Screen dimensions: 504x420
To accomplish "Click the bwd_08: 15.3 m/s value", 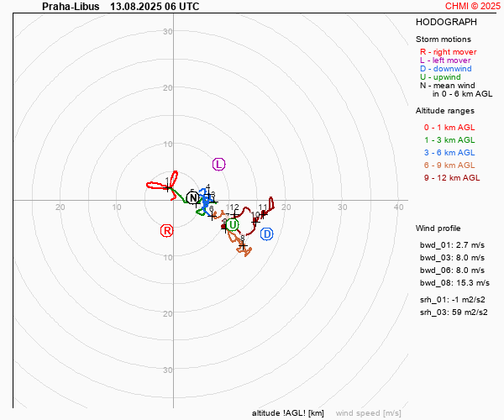I will click(454, 283).
